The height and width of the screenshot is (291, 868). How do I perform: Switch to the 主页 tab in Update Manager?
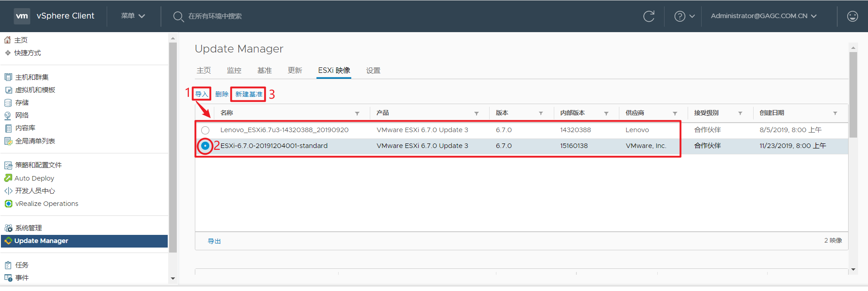coord(203,71)
